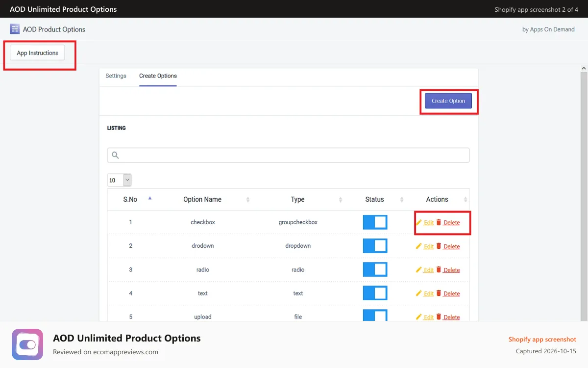Screen dimensions: 588x368
Task: Click the 'upload' option name cell
Action: click(203, 317)
